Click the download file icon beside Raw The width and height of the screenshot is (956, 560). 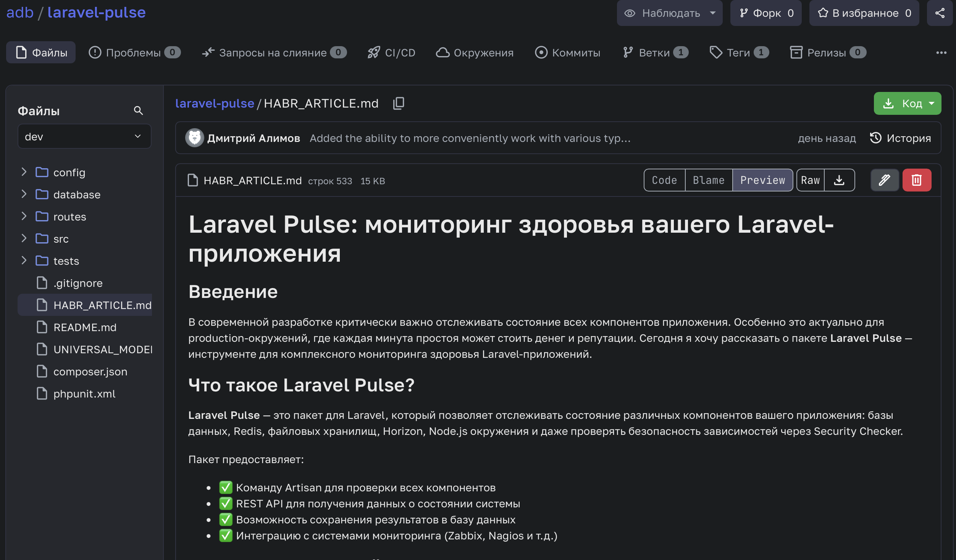[x=839, y=180]
